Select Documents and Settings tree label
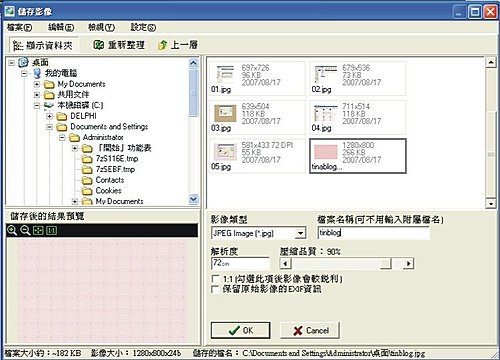This screenshot has width=500, height=360. tap(109, 127)
